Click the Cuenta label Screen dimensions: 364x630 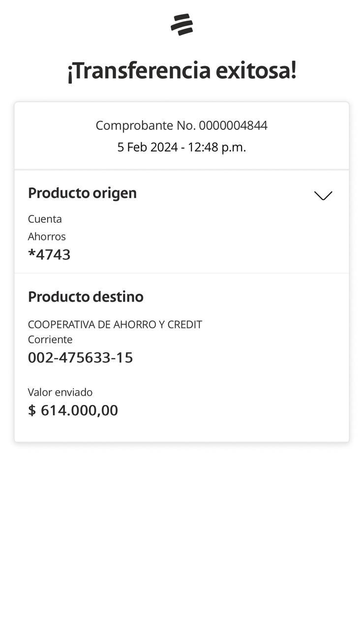45,219
